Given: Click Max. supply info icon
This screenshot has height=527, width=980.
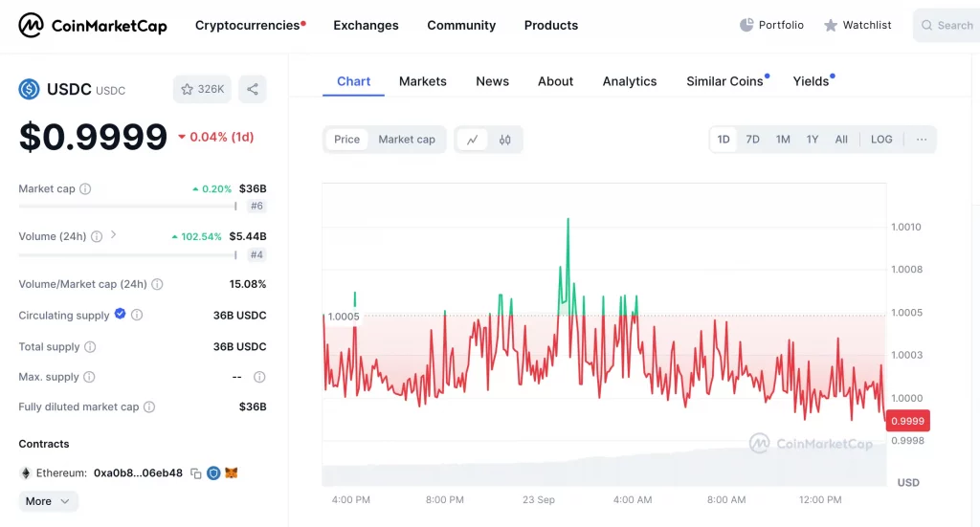Looking at the screenshot, I should tap(89, 377).
